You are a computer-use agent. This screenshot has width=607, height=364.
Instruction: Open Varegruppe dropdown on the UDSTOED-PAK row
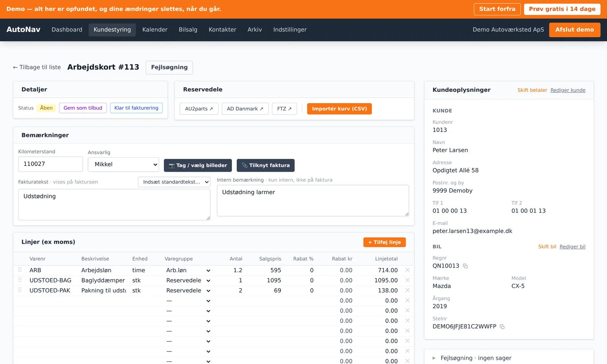click(188, 290)
